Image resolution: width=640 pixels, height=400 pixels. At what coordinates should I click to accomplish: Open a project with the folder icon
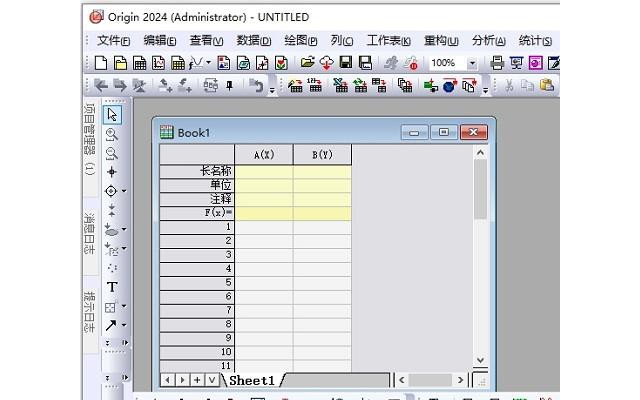pyautogui.click(x=307, y=62)
